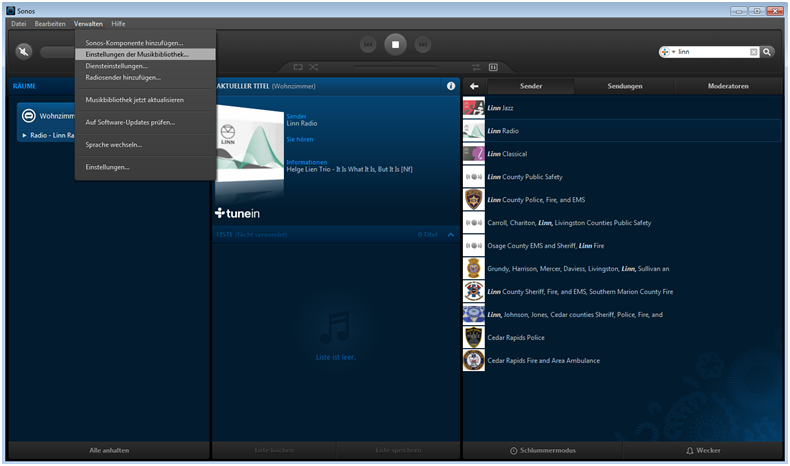Click the TuneIn logo
The image size is (790, 466).
click(x=237, y=214)
